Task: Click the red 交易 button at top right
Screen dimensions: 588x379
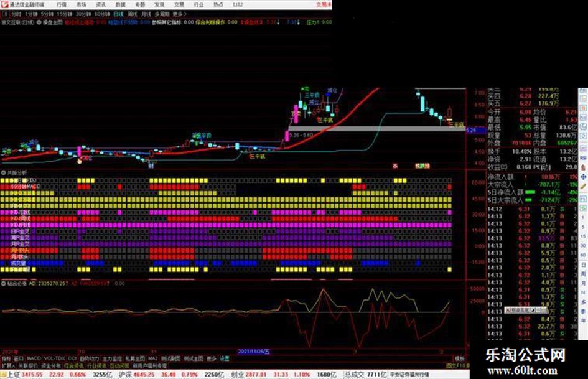Action: click(324, 5)
